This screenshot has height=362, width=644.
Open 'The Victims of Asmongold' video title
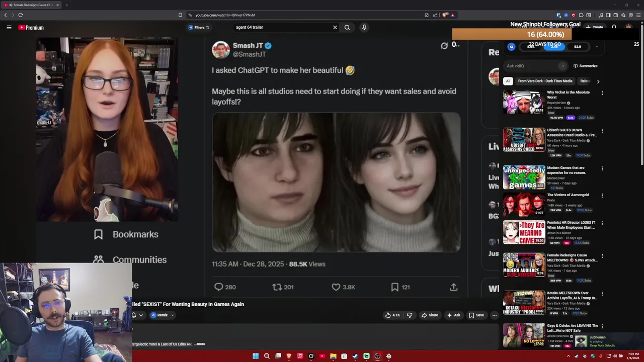[x=568, y=195]
